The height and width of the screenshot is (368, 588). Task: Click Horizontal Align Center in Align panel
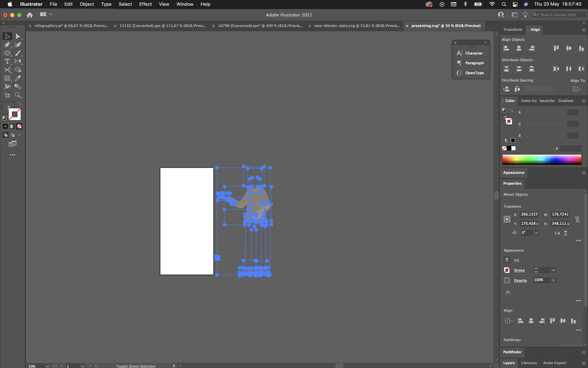(519, 48)
